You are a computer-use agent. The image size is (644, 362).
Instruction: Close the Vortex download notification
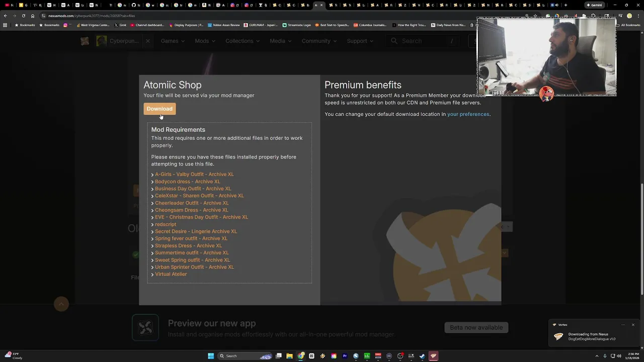[633, 325]
